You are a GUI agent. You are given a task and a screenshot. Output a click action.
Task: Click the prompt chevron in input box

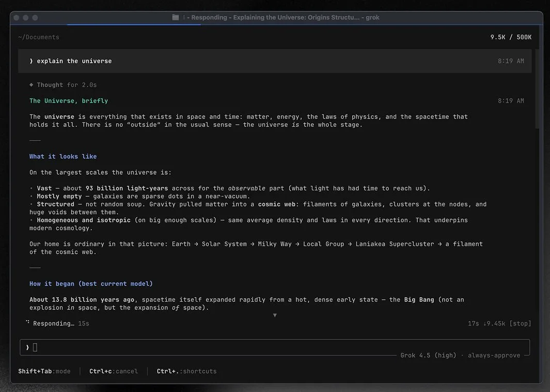(x=27, y=348)
